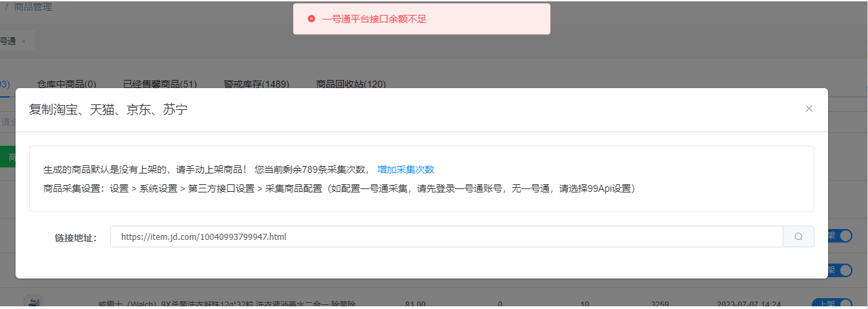The width and height of the screenshot is (868, 309).
Task: Open the 商品回收站(120) tab
Action: point(351,84)
